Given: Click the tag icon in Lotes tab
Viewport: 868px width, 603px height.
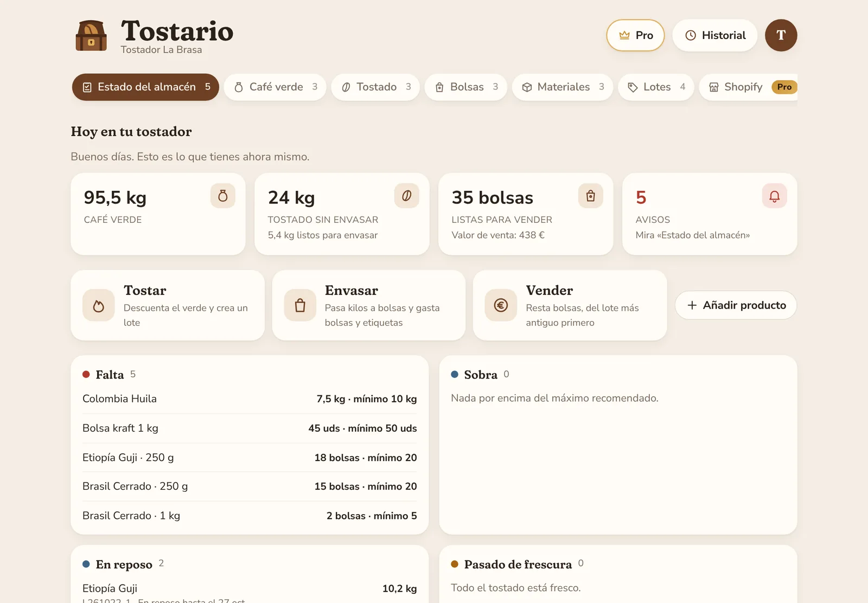Looking at the screenshot, I should (633, 87).
